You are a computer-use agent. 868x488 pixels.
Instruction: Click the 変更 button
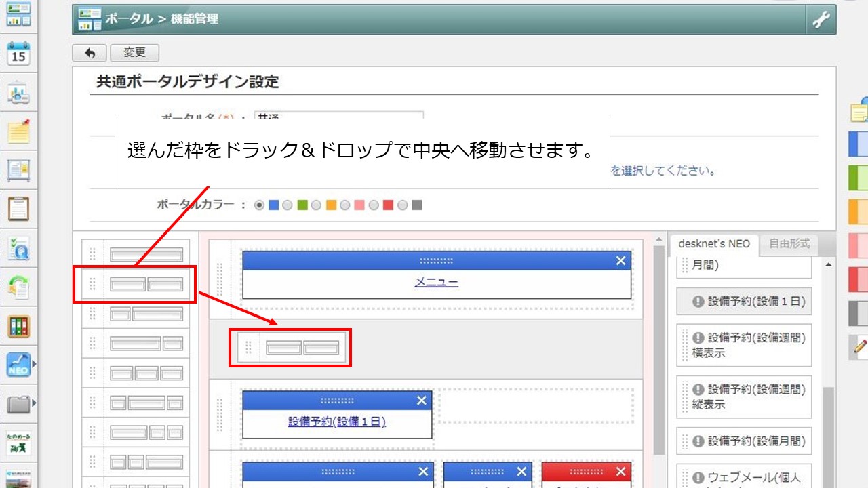pyautogui.click(x=134, y=53)
